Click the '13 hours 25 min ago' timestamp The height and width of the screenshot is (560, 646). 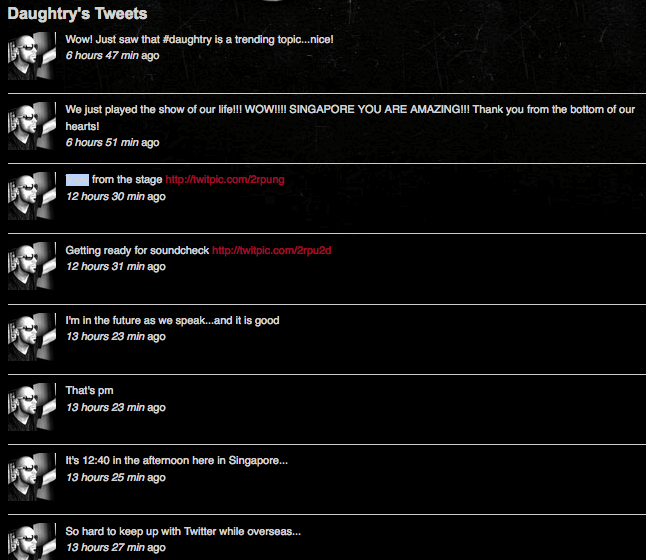pos(116,477)
